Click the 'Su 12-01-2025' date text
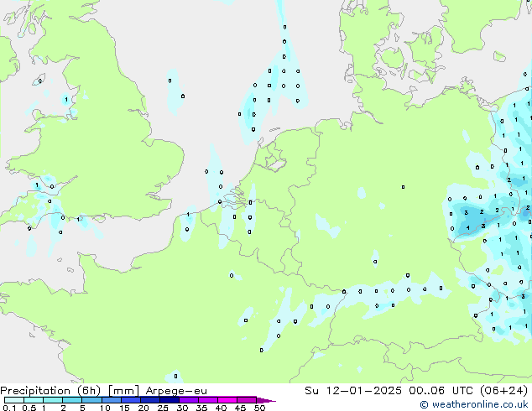This screenshot has width=532, height=411. (353, 390)
